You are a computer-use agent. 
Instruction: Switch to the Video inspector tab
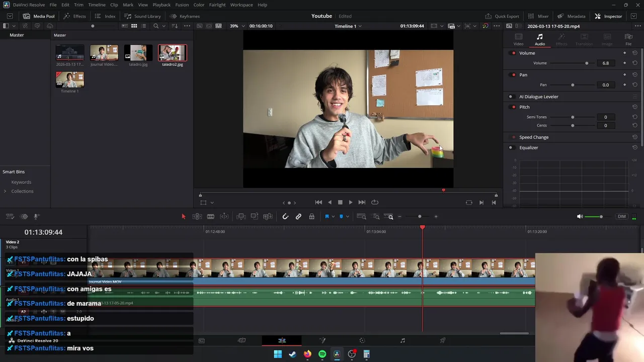coord(518,39)
